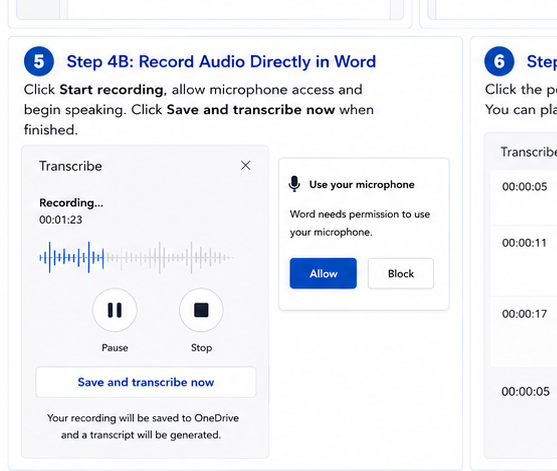Click Save and transcribe now
Screen dimensions: 557x471
click(x=146, y=382)
